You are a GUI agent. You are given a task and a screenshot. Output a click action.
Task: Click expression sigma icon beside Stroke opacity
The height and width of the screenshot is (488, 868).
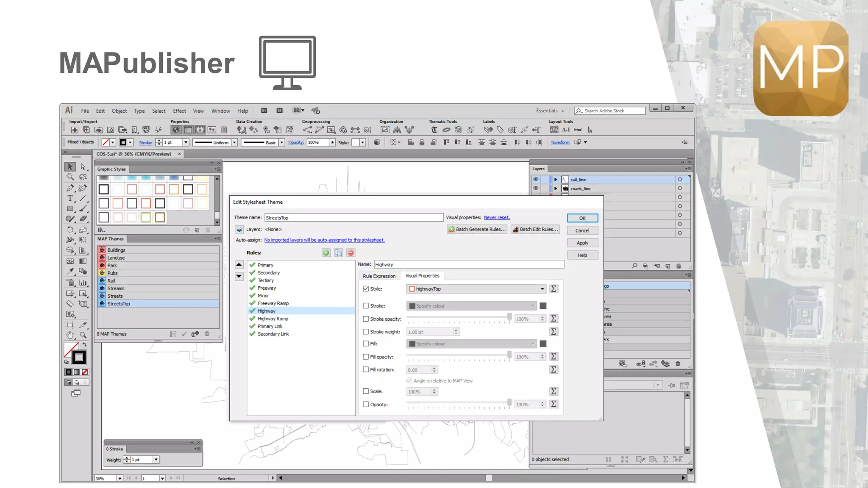(554, 319)
